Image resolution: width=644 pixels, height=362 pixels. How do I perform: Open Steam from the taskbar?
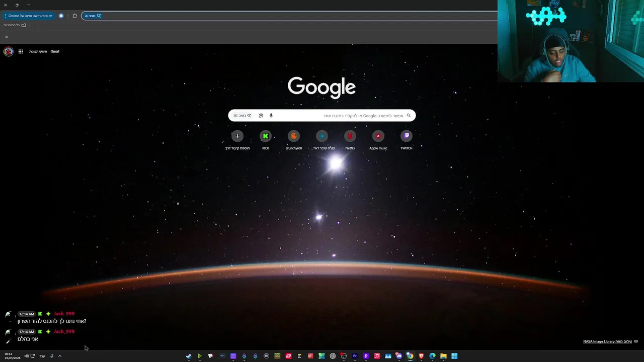click(189, 356)
